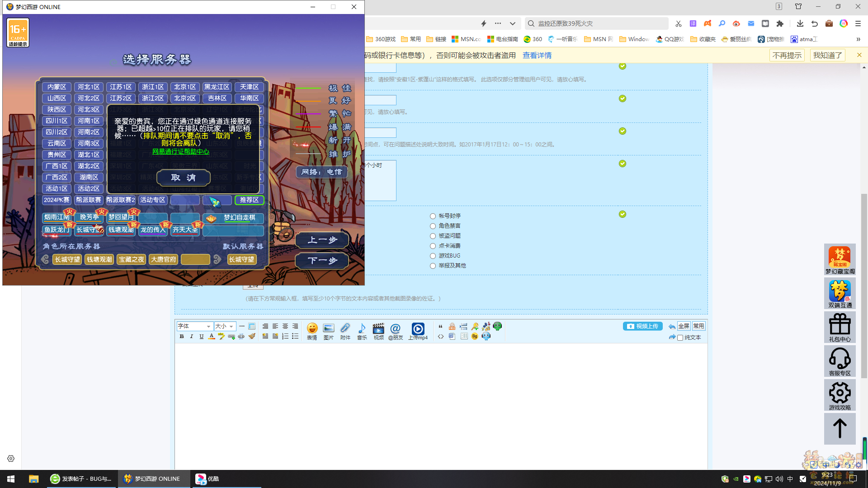The width and height of the screenshot is (868, 488).
Task: Open the font color picker in the editor
Action: 212,337
